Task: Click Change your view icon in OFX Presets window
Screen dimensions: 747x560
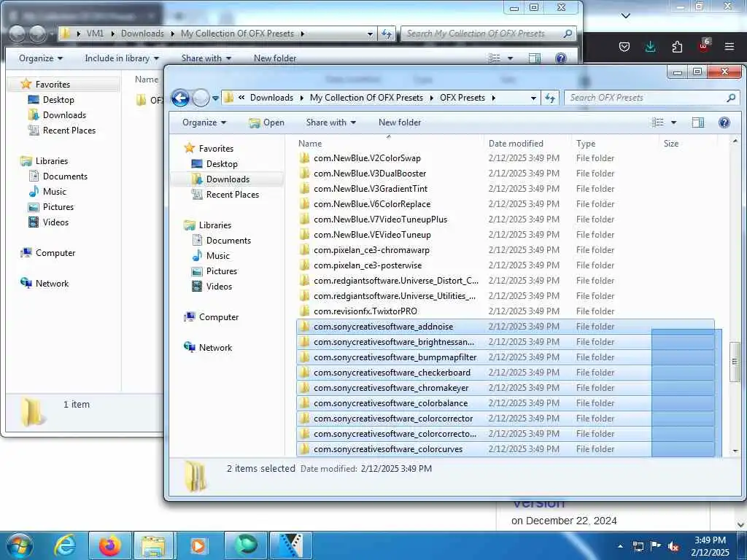Action: click(657, 122)
